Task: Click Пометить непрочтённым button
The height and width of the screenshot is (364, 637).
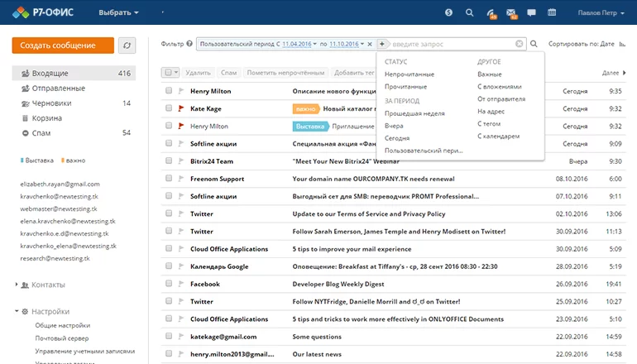Action: pos(285,73)
